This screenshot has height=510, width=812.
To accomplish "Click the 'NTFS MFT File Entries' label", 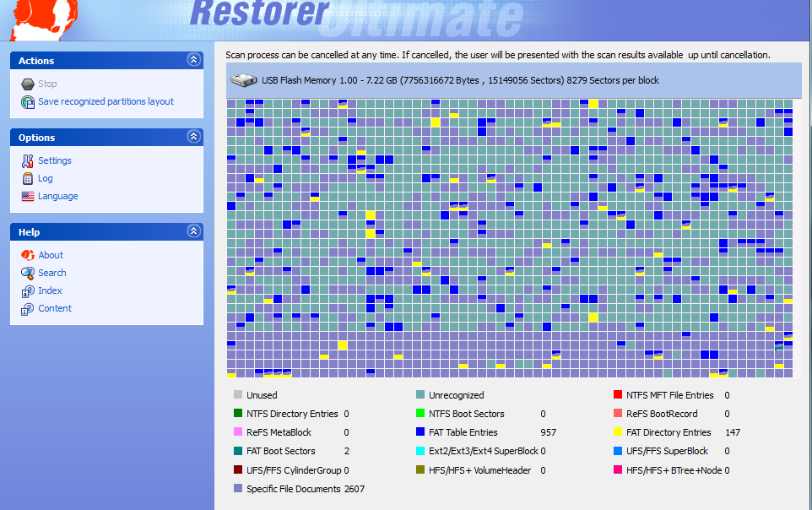I will (x=670, y=395).
